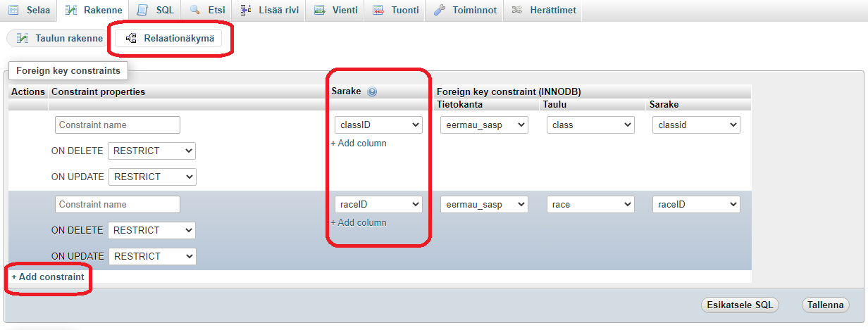The height and width of the screenshot is (330, 868).
Task: Go to the Toiminnot tab
Action: 465,10
